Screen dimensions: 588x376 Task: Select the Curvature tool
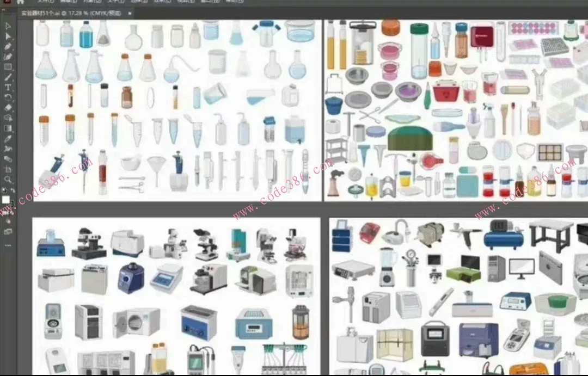coord(8,57)
